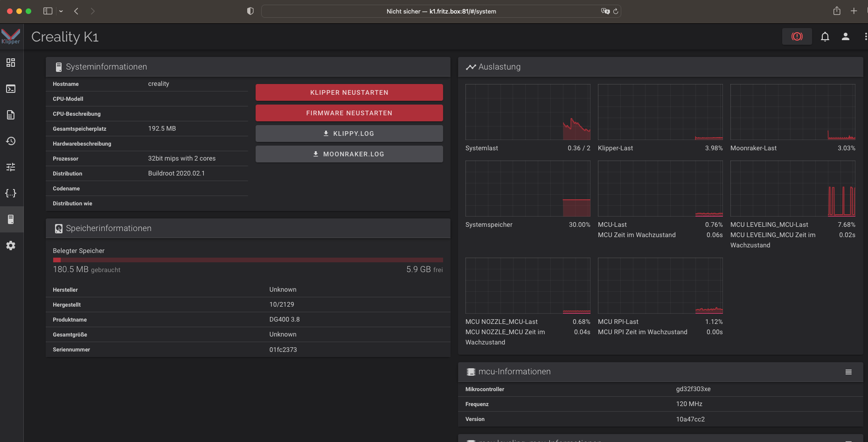Click the MCU LEVELING_MCU-Last graph
868x442 pixels.
pyautogui.click(x=793, y=189)
